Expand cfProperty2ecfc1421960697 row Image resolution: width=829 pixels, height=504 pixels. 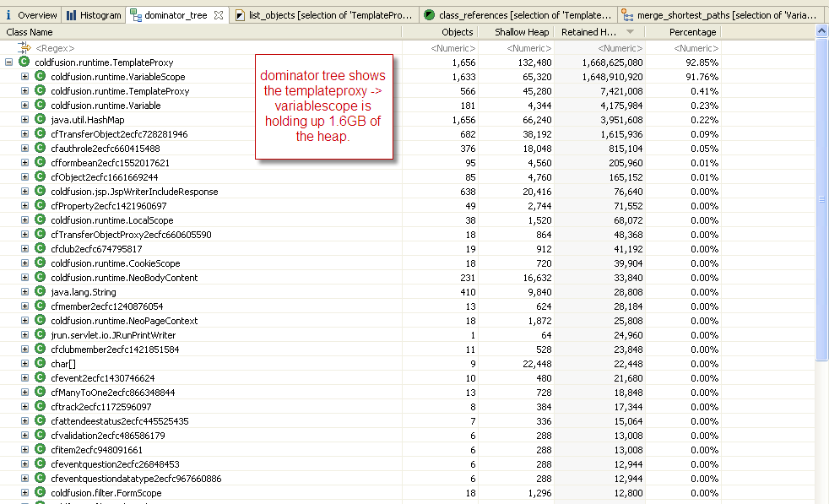24,206
